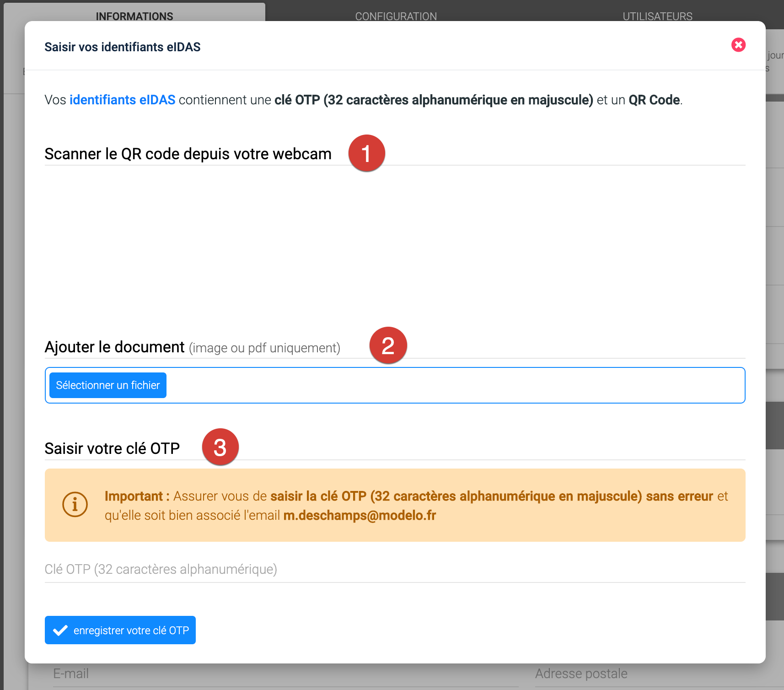Click the 'enregistrer votre clé OTP' label
This screenshot has height=690, width=784.
[x=131, y=631]
